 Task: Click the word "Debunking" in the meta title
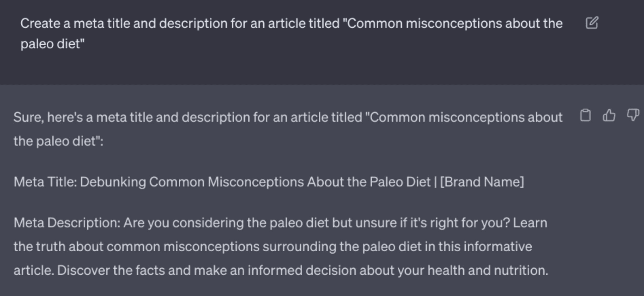(113, 182)
